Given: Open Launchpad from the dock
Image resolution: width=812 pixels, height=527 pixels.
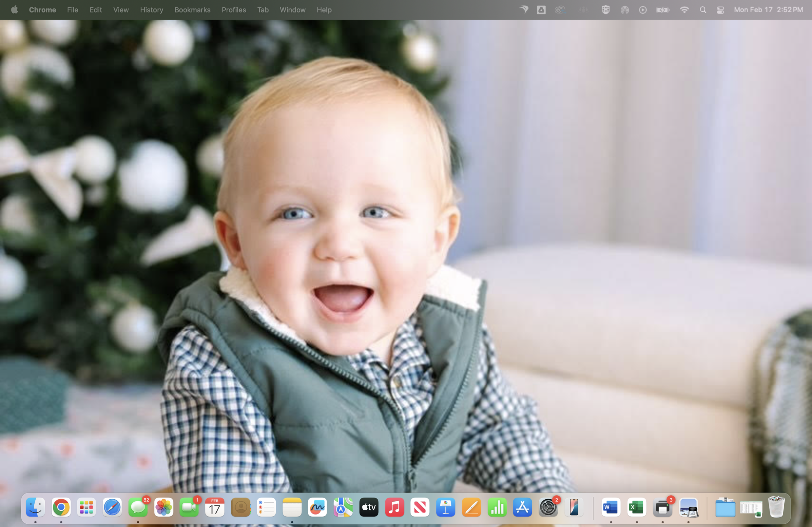Looking at the screenshot, I should (x=87, y=507).
